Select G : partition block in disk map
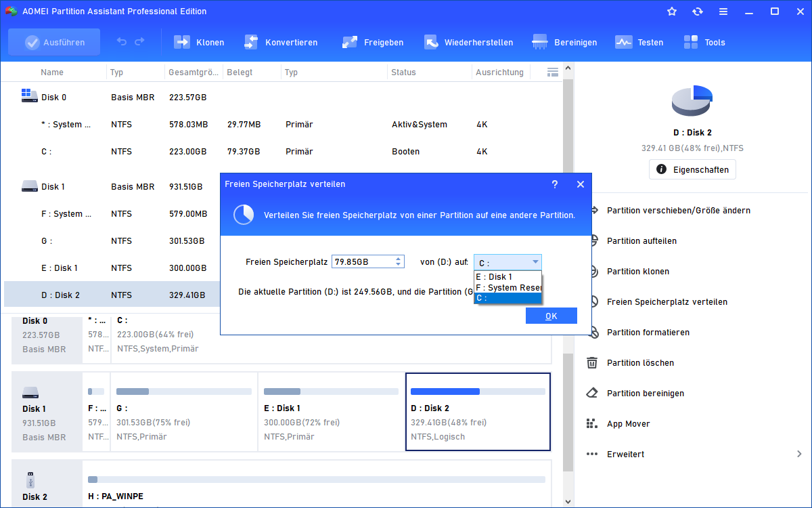This screenshot has width=812, height=508. tap(183, 411)
